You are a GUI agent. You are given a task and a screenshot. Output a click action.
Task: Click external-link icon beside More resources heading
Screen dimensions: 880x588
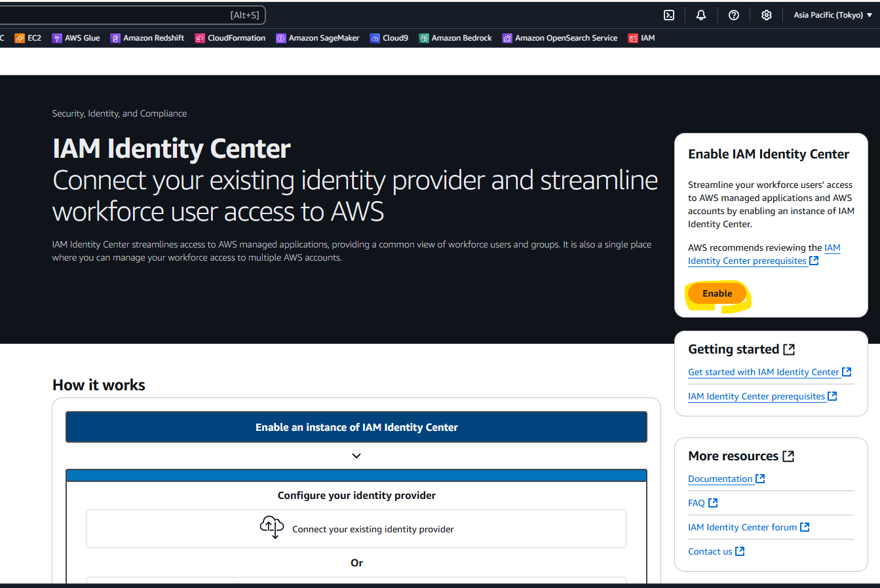788,456
